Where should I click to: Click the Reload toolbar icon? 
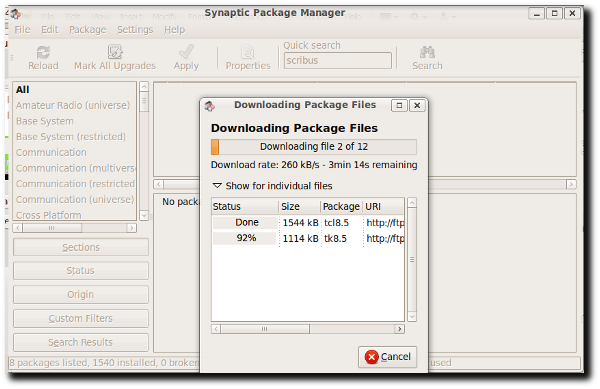[43, 52]
